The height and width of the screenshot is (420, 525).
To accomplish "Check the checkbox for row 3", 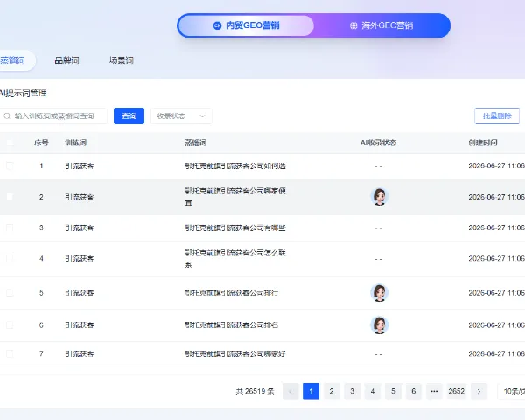I will tap(10, 227).
